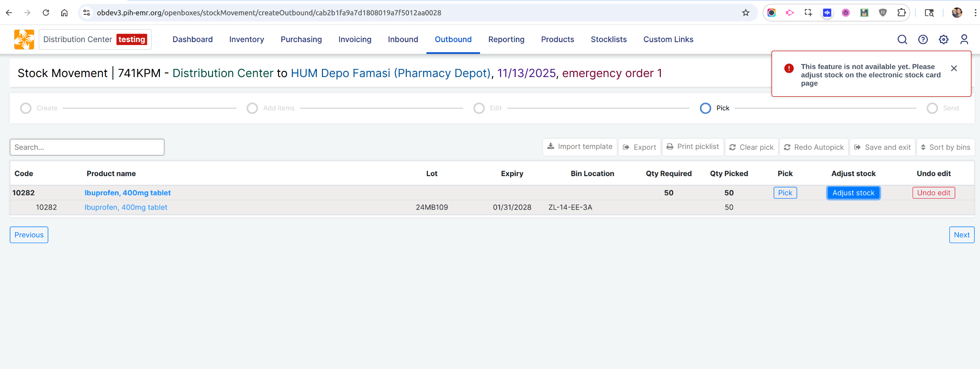Expand the Inventory menu

pos(246,40)
